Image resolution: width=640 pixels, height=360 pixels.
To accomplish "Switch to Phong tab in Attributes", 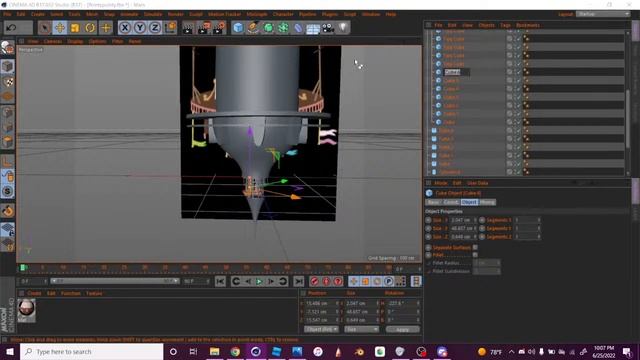I will [x=487, y=202].
